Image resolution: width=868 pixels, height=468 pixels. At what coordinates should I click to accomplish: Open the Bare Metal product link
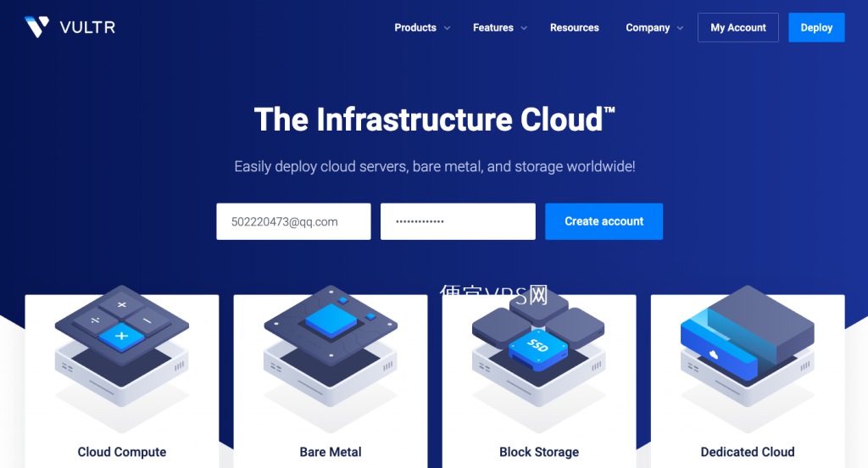(x=331, y=452)
